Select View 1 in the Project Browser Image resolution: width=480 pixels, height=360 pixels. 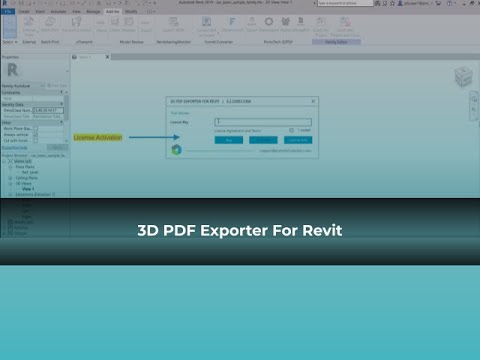click(x=28, y=189)
